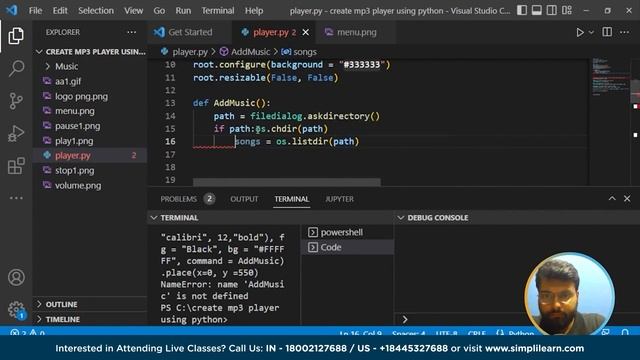
Task: Expand the Music folder
Action: click(90, 66)
